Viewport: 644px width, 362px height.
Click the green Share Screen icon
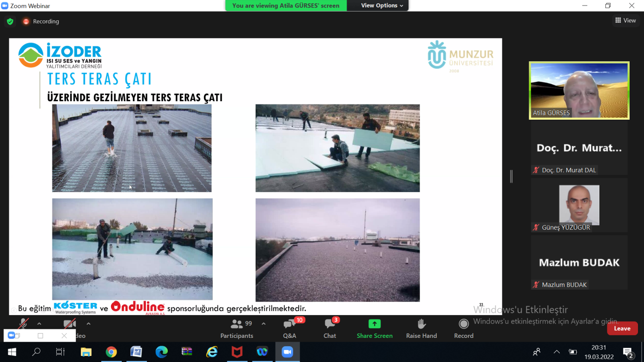[374, 324]
